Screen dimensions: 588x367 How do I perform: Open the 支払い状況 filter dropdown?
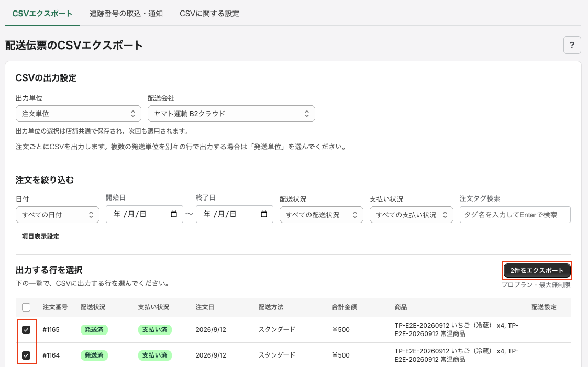click(x=412, y=215)
